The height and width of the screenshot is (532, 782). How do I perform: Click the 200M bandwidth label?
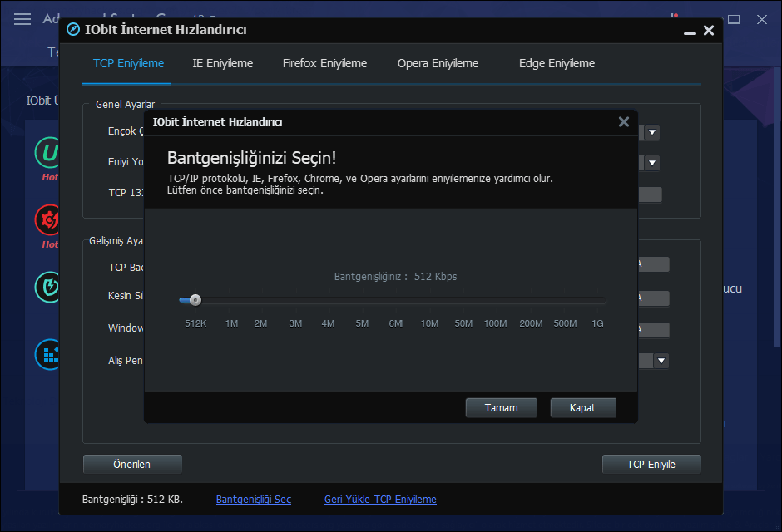[x=531, y=324]
